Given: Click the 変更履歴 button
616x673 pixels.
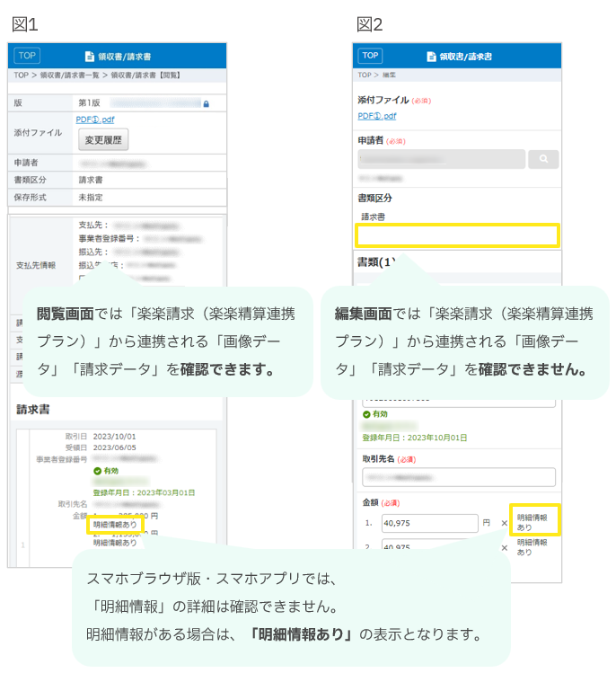Looking at the screenshot, I should point(103,139).
